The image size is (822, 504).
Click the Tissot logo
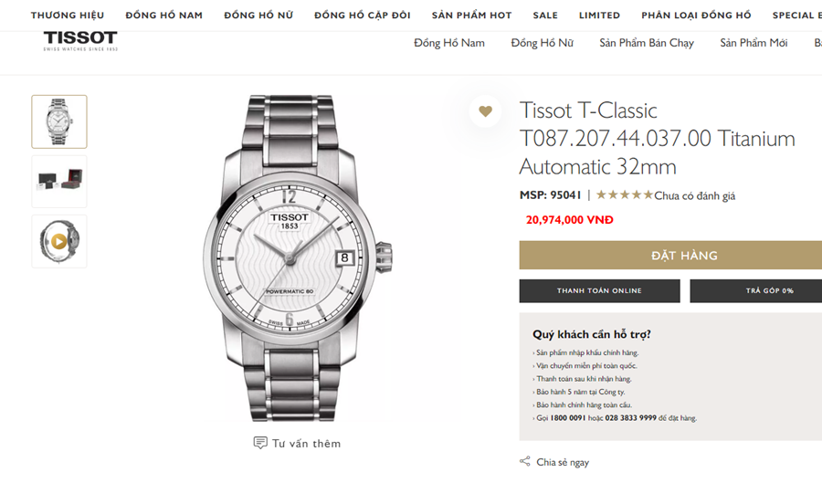click(x=80, y=40)
